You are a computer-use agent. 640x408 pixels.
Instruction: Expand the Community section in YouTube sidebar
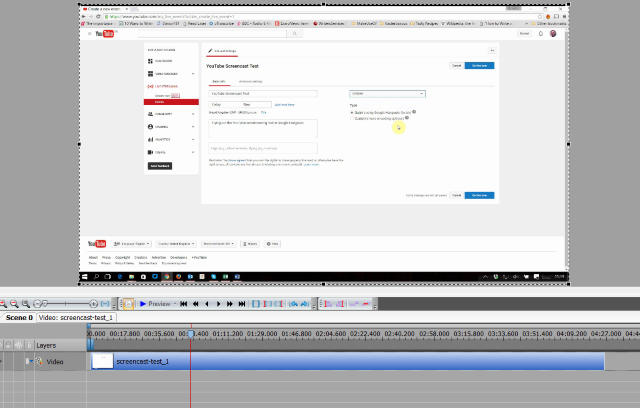[193, 114]
